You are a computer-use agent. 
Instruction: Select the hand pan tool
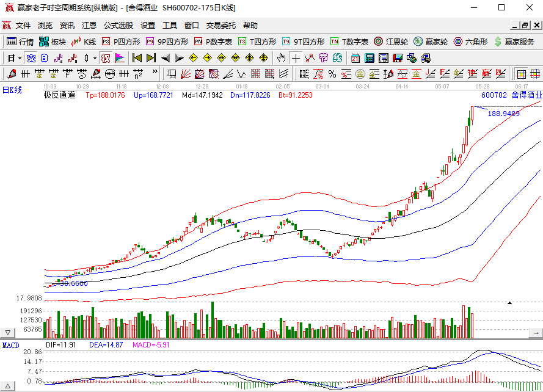(x=281, y=58)
